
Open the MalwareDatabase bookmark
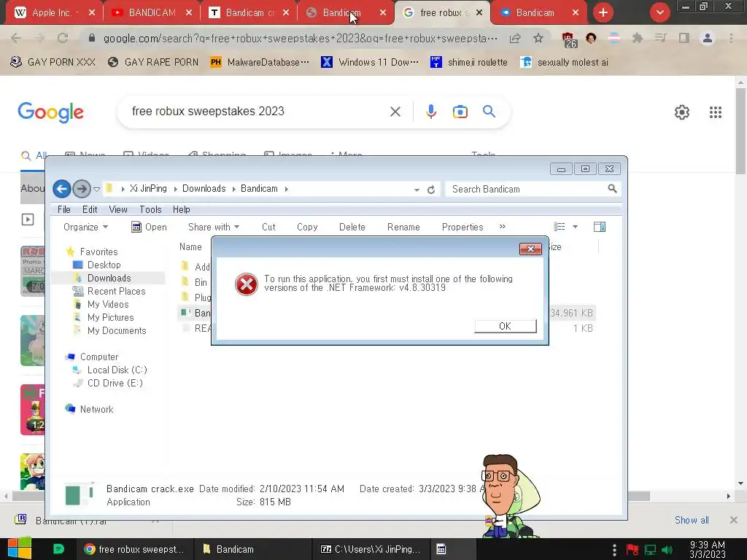point(260,63)
